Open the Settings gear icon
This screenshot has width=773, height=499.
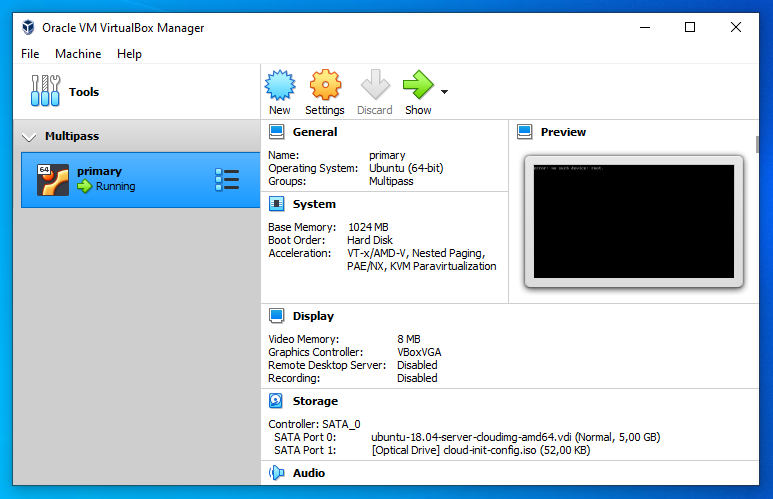(x=325, y=85)
